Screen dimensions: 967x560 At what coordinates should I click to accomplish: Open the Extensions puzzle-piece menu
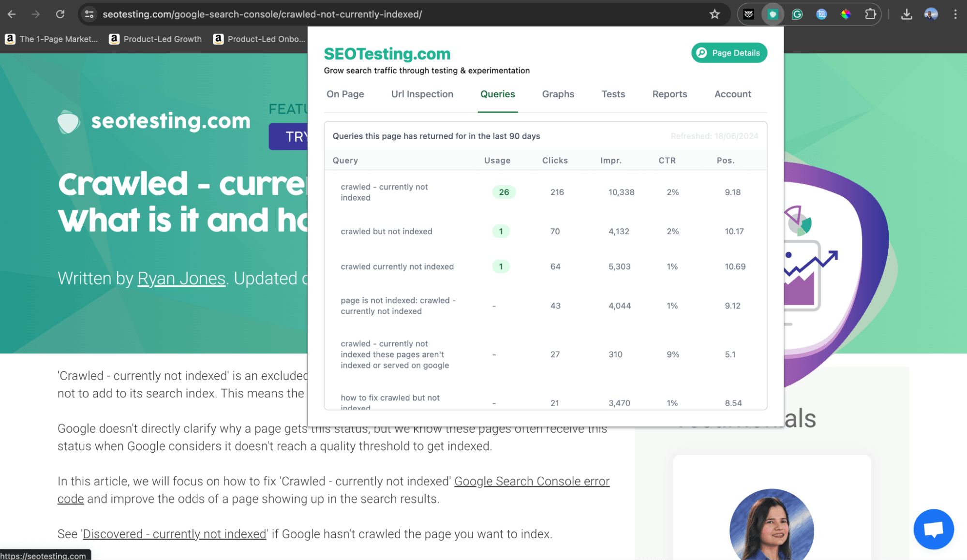(870, 14)
